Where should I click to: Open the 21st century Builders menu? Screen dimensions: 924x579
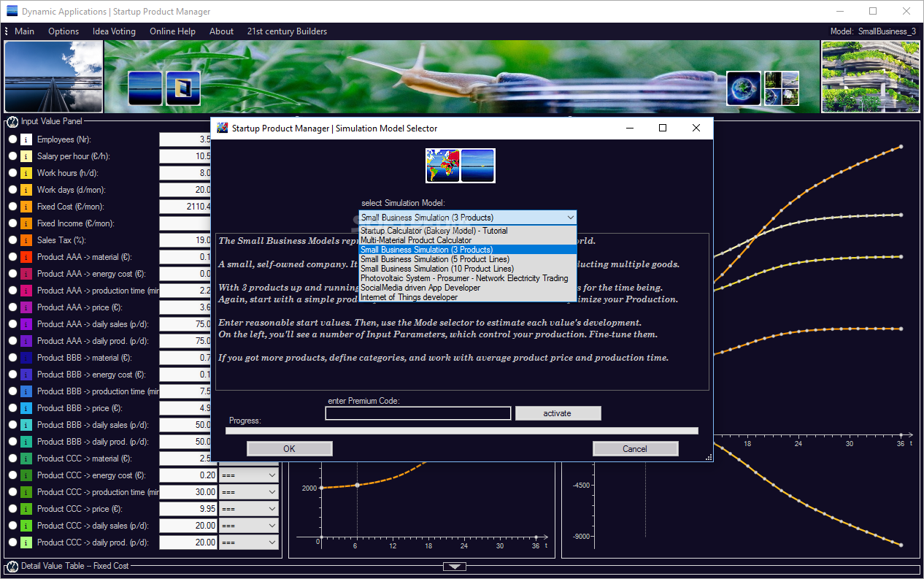pyautogui.click(x=287, y=31)
